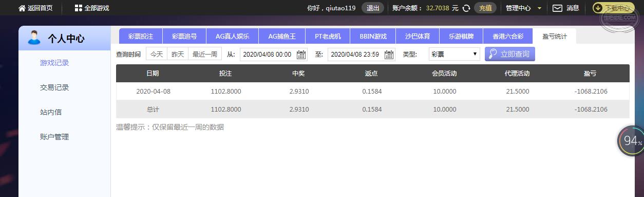The width and height of the screenshot is (644, 197).
Task: Click the home icon beside 返回首页
Action: (x=22, y=8)
